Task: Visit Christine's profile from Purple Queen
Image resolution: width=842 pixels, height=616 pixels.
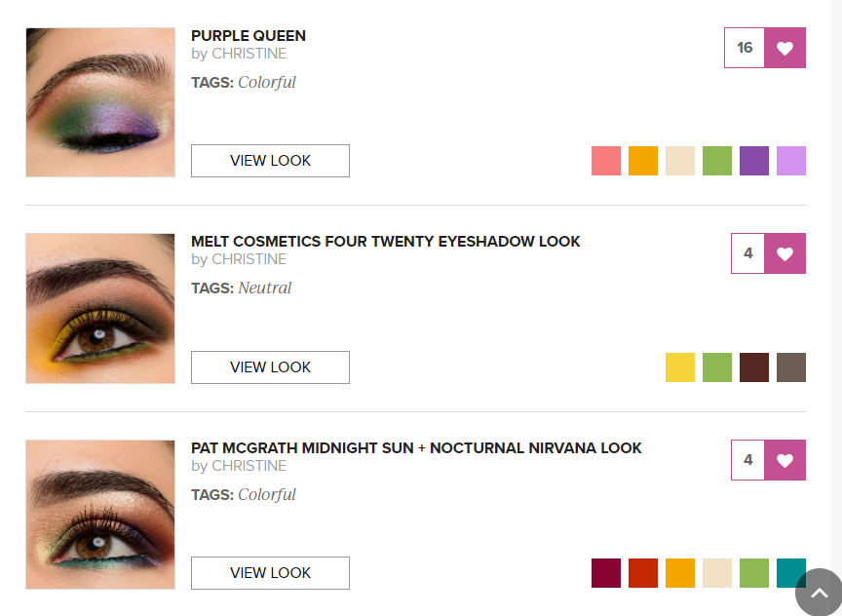Action: 249,54
